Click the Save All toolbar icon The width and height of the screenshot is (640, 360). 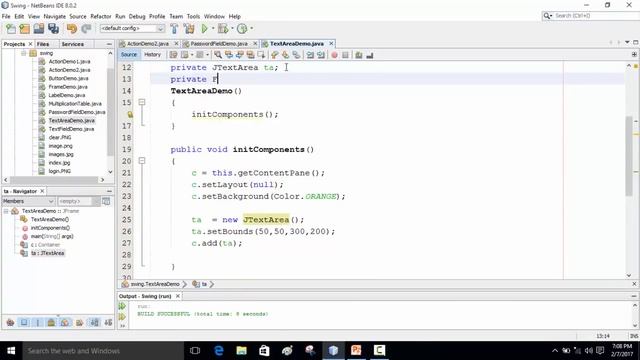coord(53,29)
